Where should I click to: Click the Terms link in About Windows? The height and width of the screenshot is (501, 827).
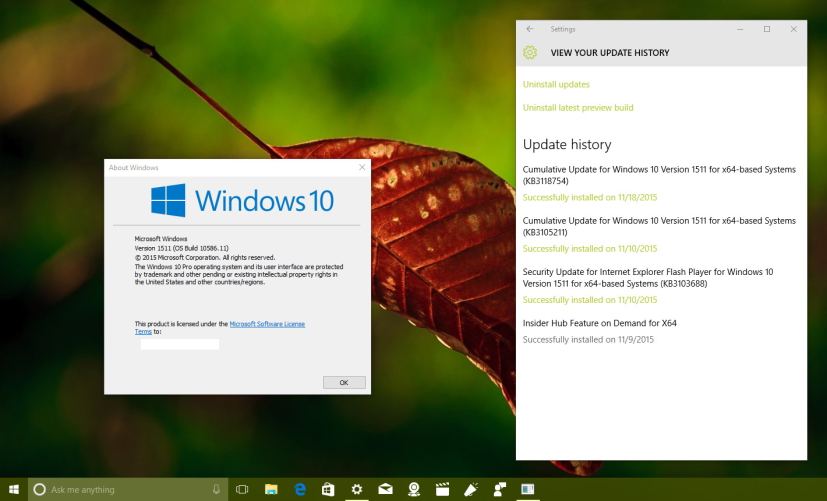click(x=143, y=332)
